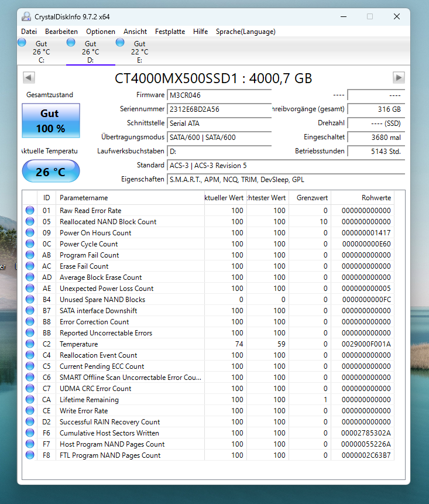Click status orb for Reallocation Event Count
429x504 pixels.
coord(30,355)
